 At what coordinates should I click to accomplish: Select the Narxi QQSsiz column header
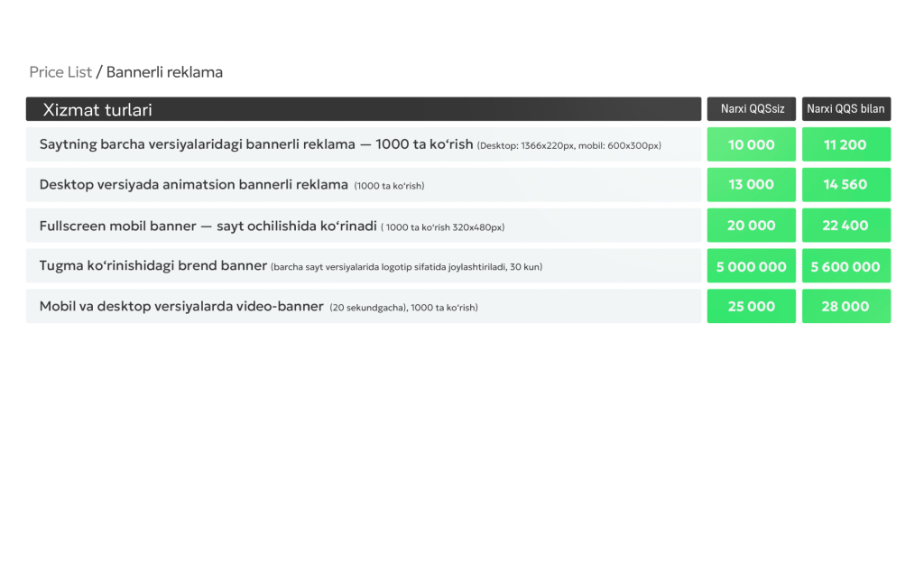pos(752,109)
